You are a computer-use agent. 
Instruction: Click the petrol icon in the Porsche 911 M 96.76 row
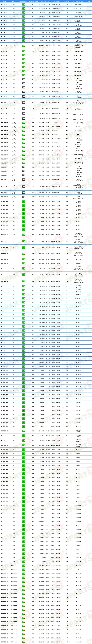click(x=24, y=302)
